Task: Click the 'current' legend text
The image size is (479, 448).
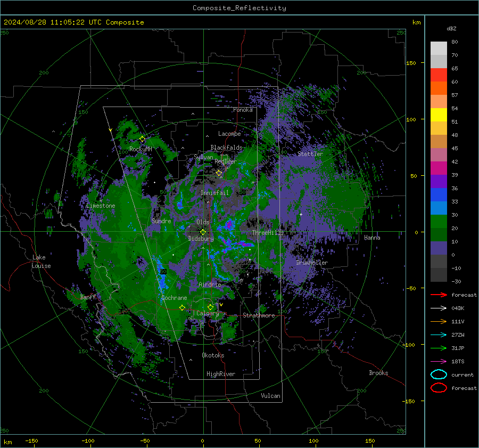Action: [463, 374]
